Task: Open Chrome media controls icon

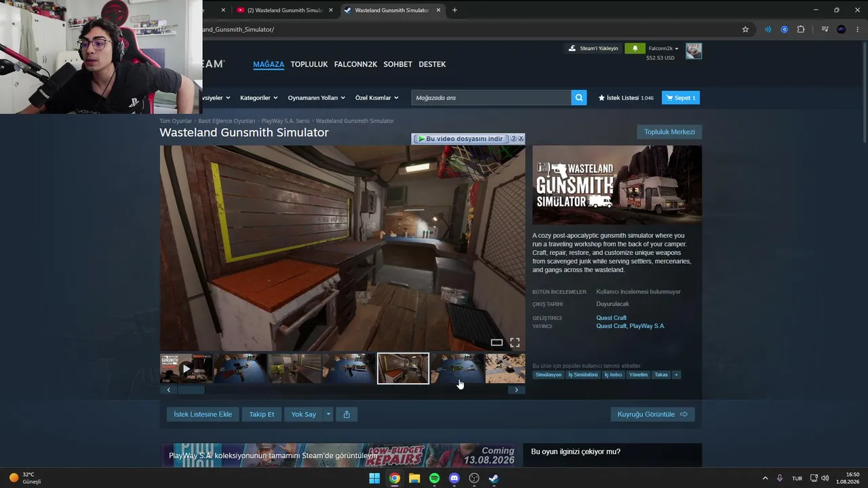Action: point(825,29)
